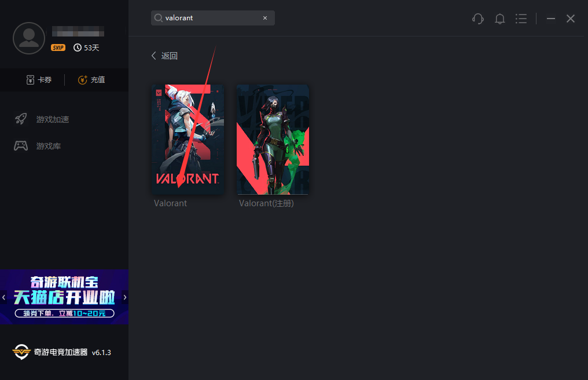Click the SVIP badge
This screenshot has width=588, height=380.
[58, 47]
